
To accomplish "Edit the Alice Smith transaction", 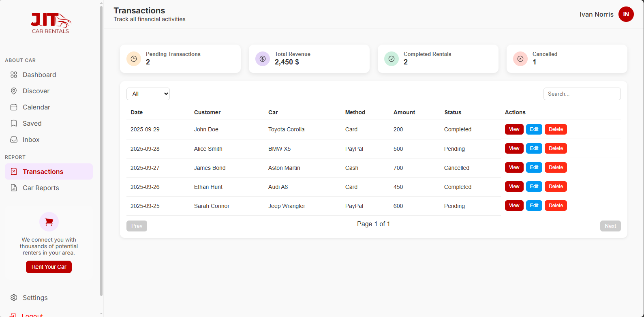I will click(534, 148).
